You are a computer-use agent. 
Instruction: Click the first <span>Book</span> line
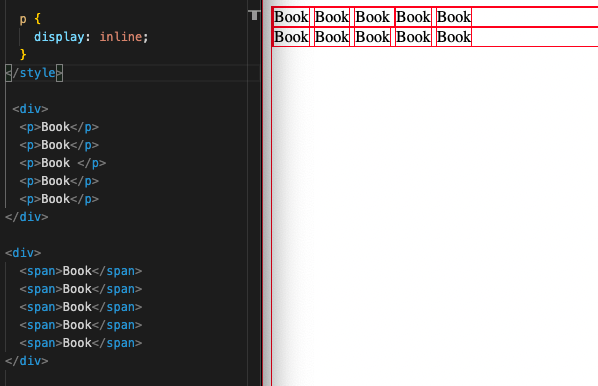(81, 271)
